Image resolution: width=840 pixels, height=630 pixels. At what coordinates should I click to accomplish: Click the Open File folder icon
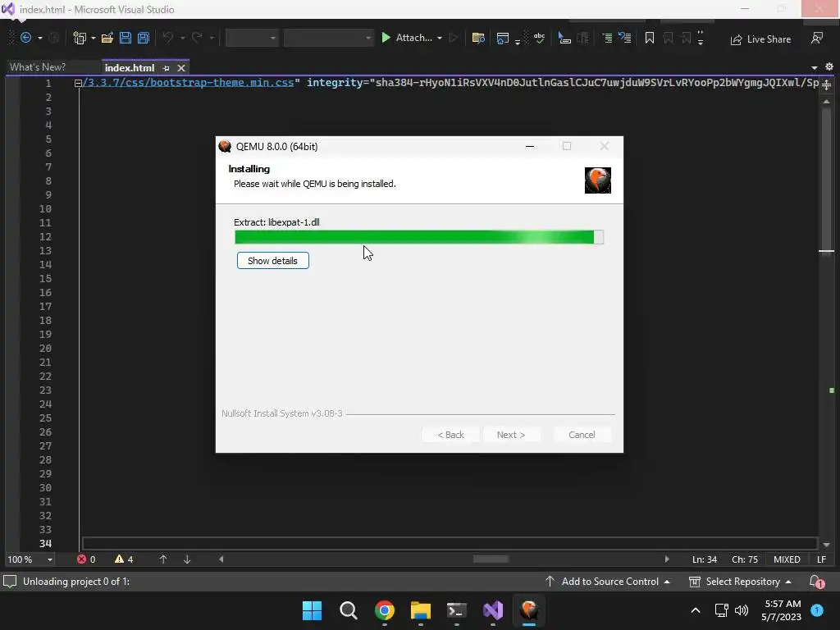click(107, 38)
